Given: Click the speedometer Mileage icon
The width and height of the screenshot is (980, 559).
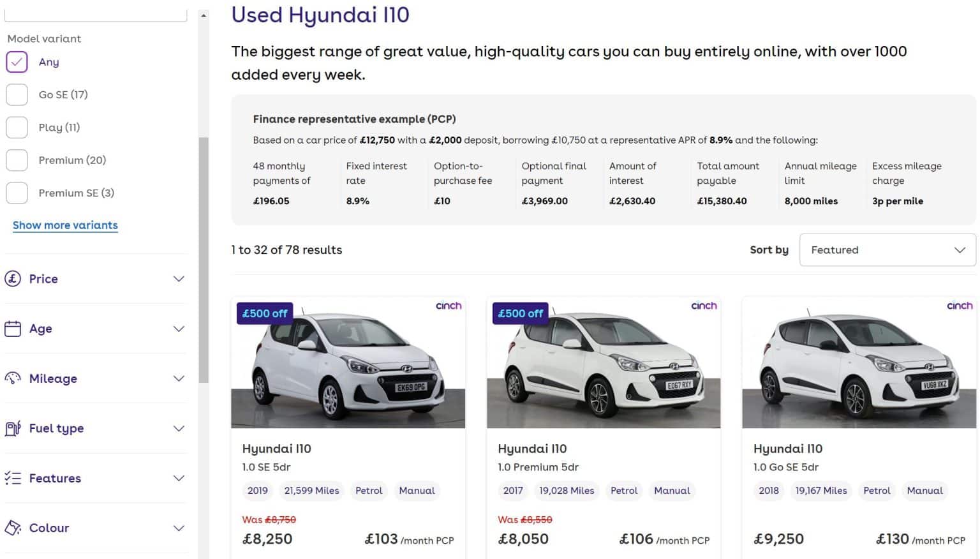Looking at the screenshot, I should click(x=13, y=378).
